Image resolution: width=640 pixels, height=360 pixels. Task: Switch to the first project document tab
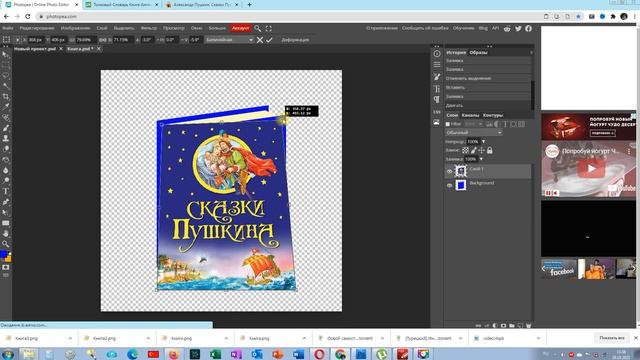click(35, 49)
